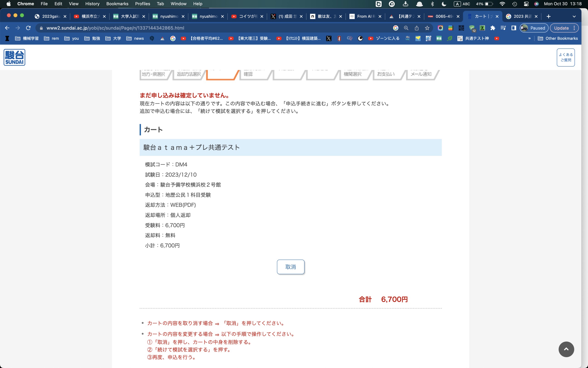Image resolution: width=588 pixels, height=368 pixels.
Task: Open the Profiles menu
Action: [142, 4]
